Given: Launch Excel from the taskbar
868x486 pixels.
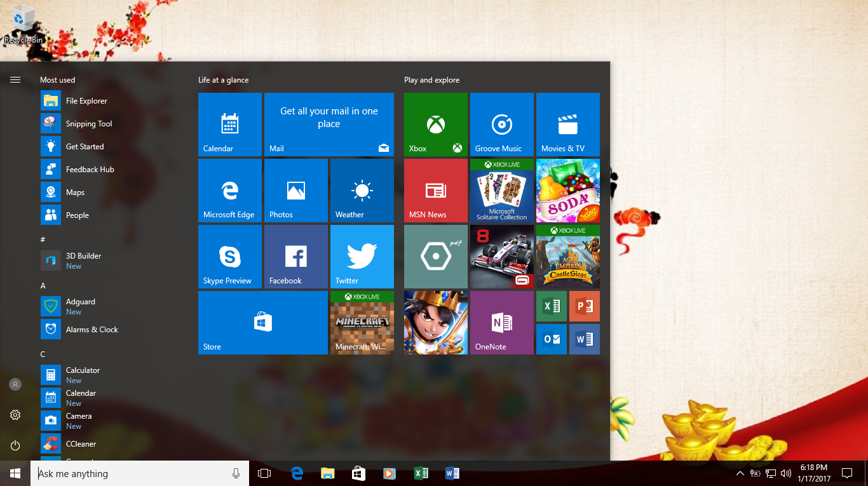Looking at the screenshot, I should (x=421, y=473).
